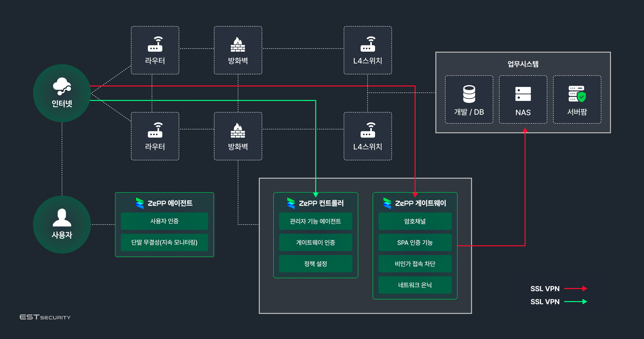
Task: Click the 암호채널 item
Action: pos(415,221)
